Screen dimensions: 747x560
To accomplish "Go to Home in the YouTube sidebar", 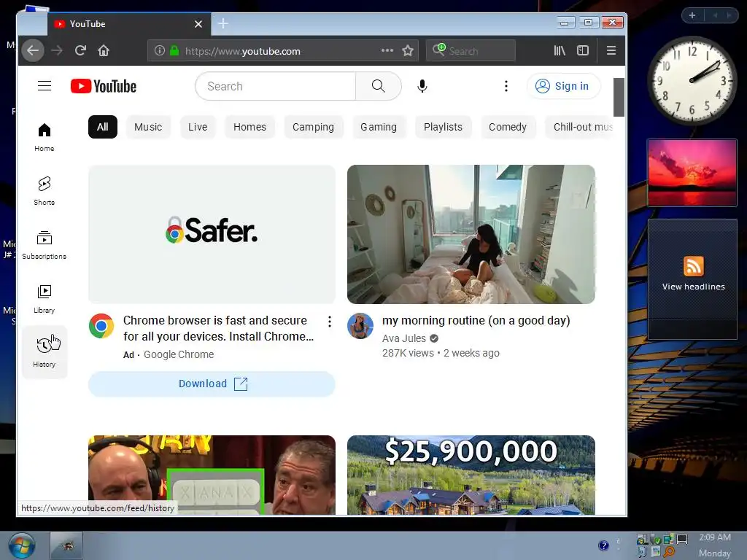I will click(x=44, y=137).
